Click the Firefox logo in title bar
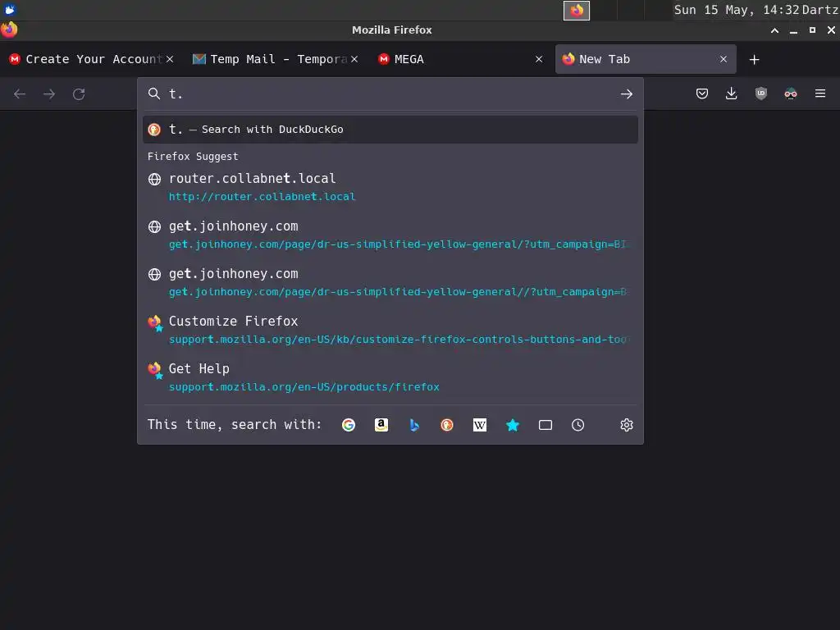 point(9,30)
